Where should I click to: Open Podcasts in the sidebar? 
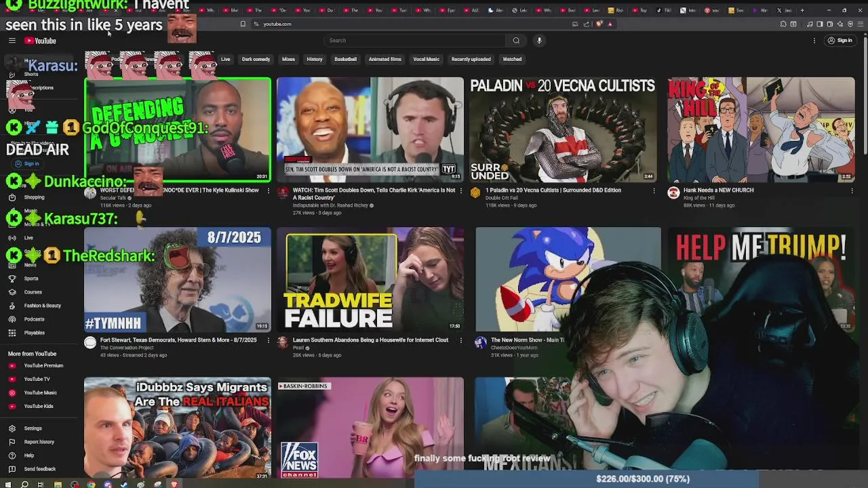[x=34, y=319]
